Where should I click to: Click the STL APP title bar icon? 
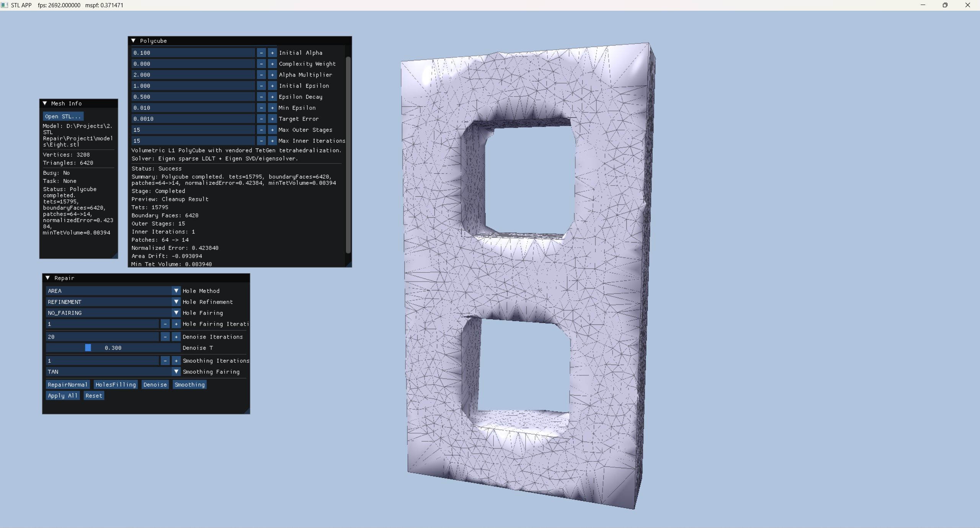tap(5, 5)
